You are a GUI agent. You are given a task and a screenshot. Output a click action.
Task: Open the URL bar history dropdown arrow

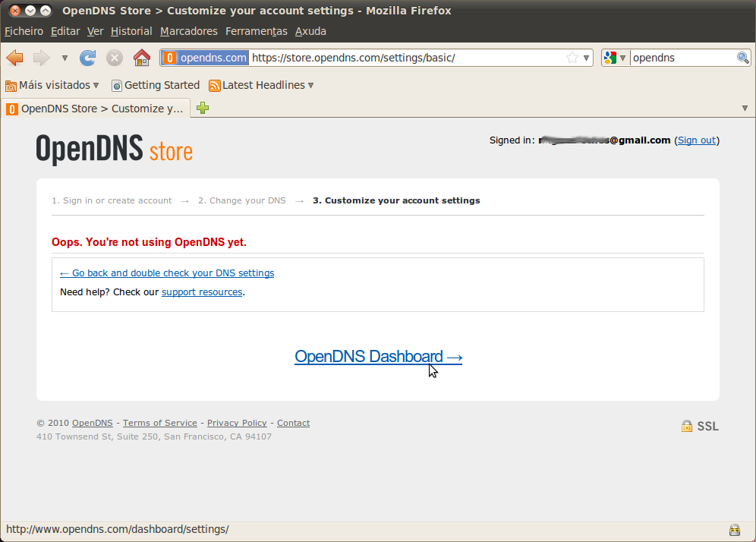[586, 58]
